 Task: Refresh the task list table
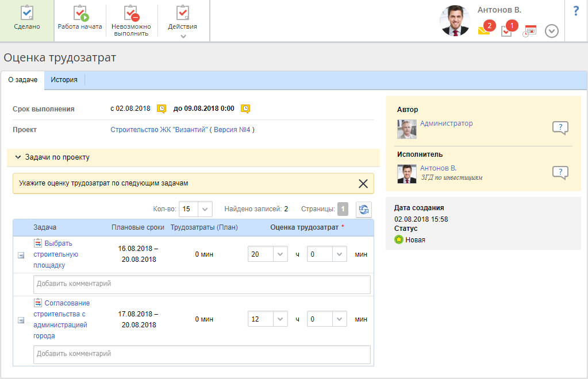[x=363, y=210]
